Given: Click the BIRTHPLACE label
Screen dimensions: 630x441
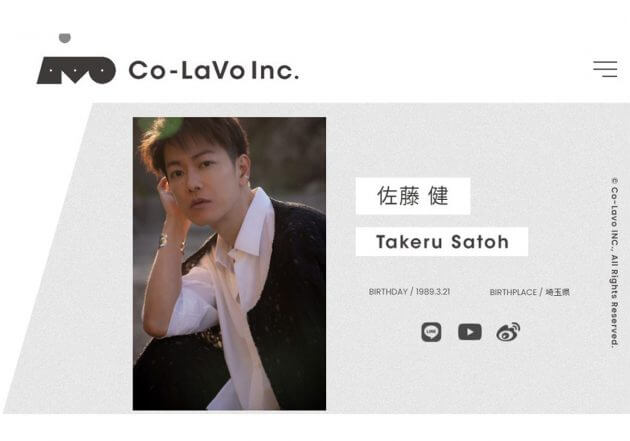Looking at the screenshot, I should tap(513, 292).
